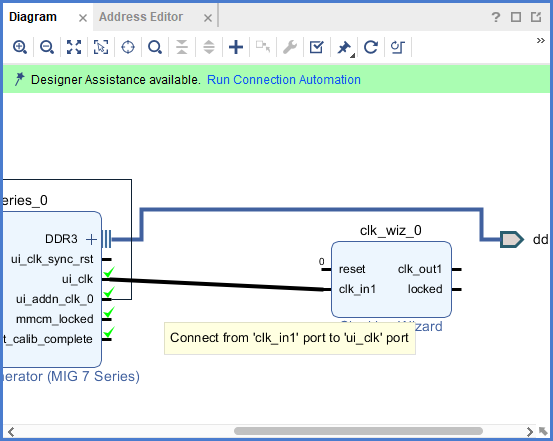Switch to the Address Editor tab
Image resolution: width=553 pixels, height=441 pixels.
coord(141,17)
